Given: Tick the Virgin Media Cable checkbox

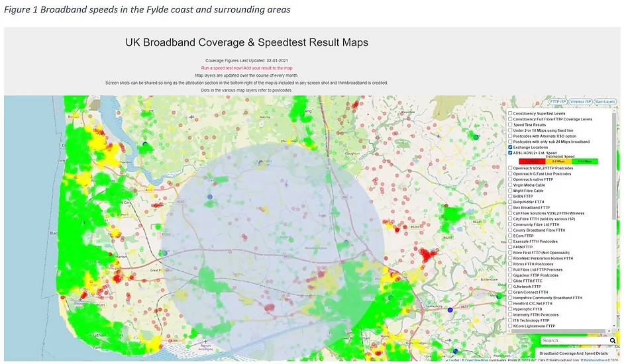Looking at the screenshot, I should [x=510, y=185].
